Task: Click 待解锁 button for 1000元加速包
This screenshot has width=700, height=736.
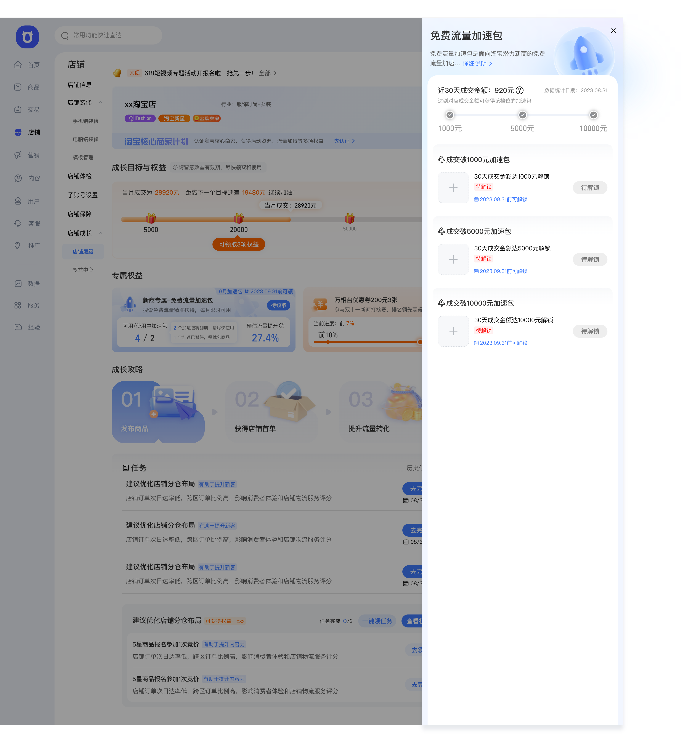Action: pos(590,188)
